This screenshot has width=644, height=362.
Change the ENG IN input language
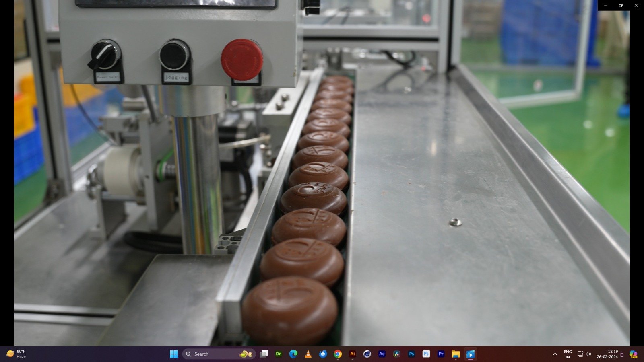(x=568, y=354)
